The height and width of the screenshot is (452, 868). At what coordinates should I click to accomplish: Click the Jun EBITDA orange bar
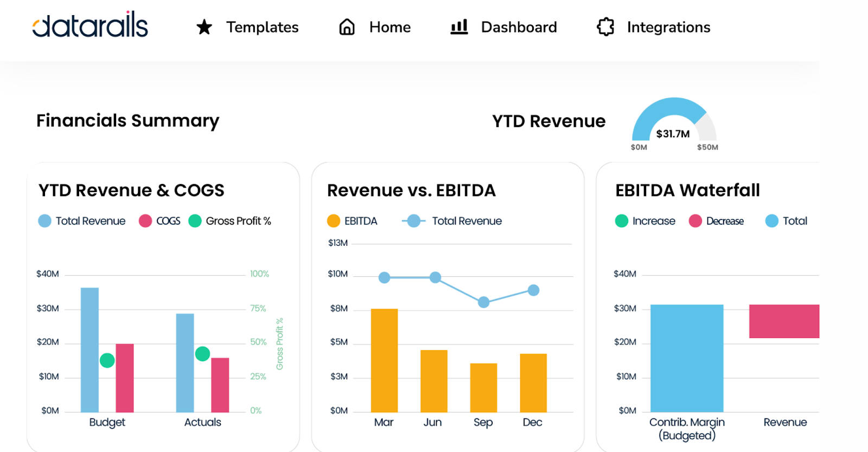434,381
